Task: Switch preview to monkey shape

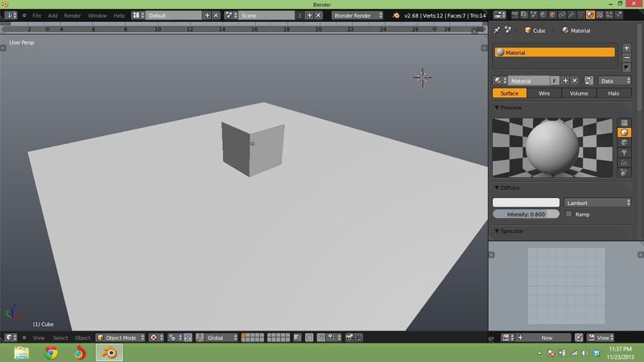Action: pos(624,152)
